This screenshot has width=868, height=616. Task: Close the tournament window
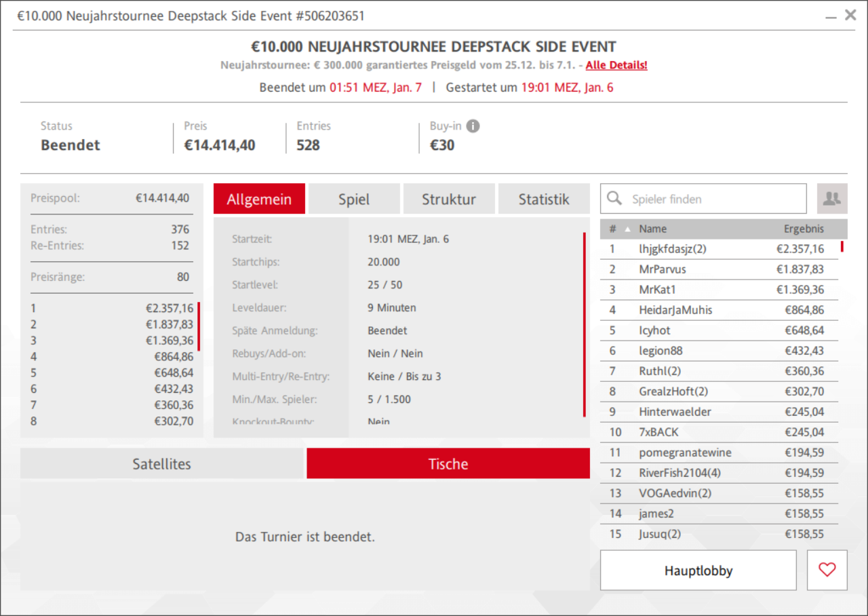point(850,15)
